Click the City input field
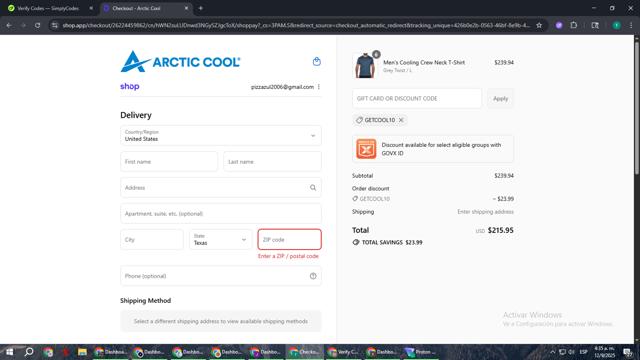Screen dimensions: 640x360 pyautogui.click(x=152, y=240)
